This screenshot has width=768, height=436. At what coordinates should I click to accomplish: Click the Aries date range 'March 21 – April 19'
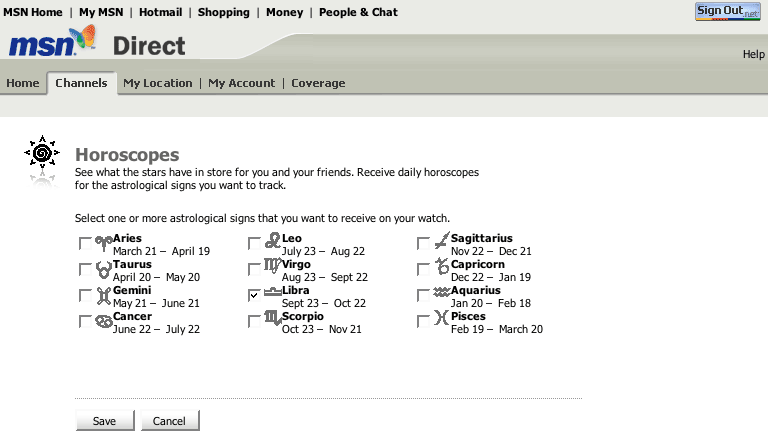pyautogui.click(x=161, y=251)
